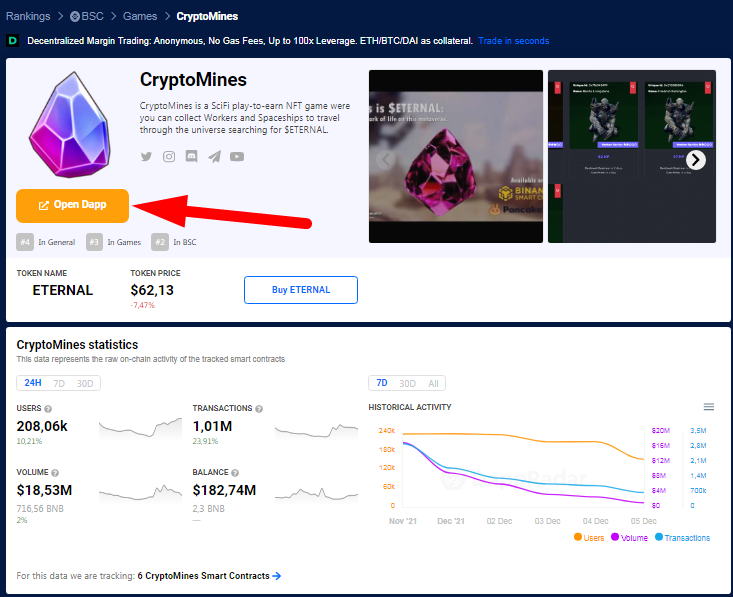Click the $62,13 token price
This screenshot has width=733, height=597.
[x=152, y=290]
